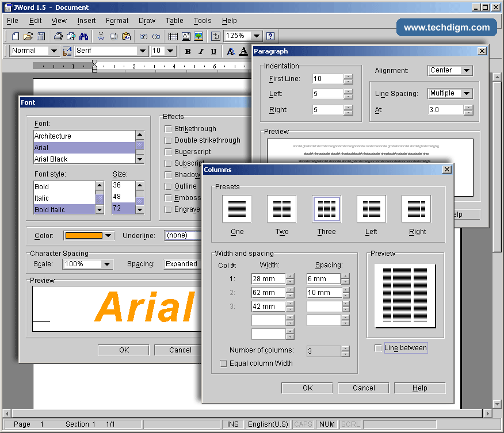Click the New document icon

[16, 36]
